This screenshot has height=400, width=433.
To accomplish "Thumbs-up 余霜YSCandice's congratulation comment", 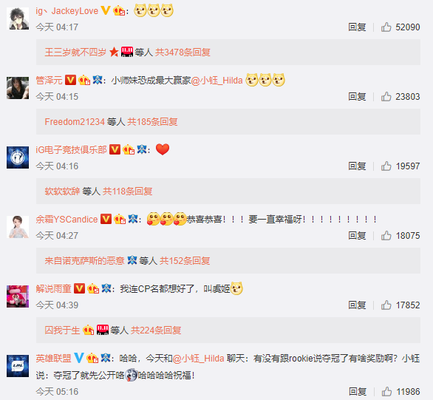I will click(386, 236).
